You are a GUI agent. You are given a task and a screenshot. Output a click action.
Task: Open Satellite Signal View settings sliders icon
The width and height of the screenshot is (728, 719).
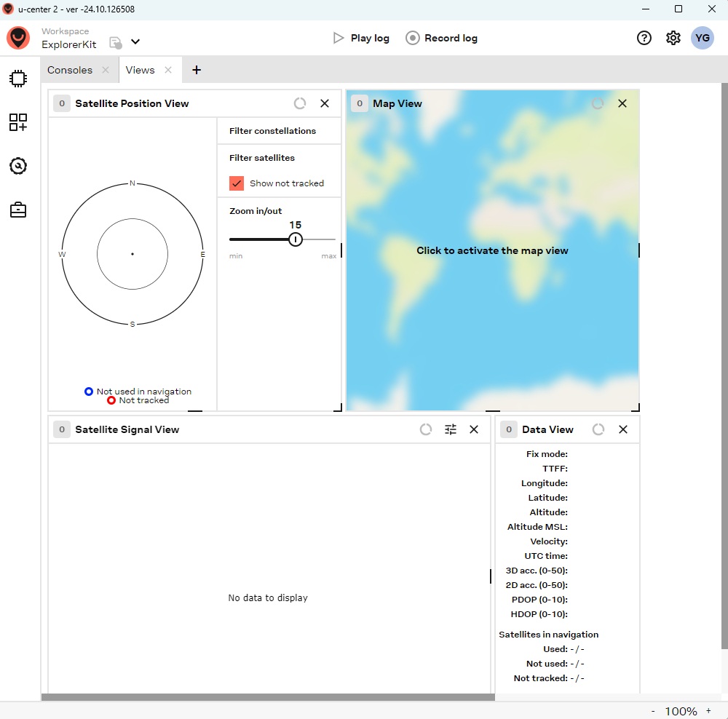click(451, 429)
